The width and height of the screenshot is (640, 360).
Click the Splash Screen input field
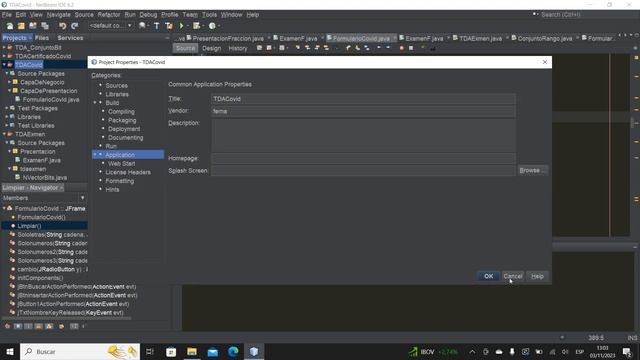[363, 170]
